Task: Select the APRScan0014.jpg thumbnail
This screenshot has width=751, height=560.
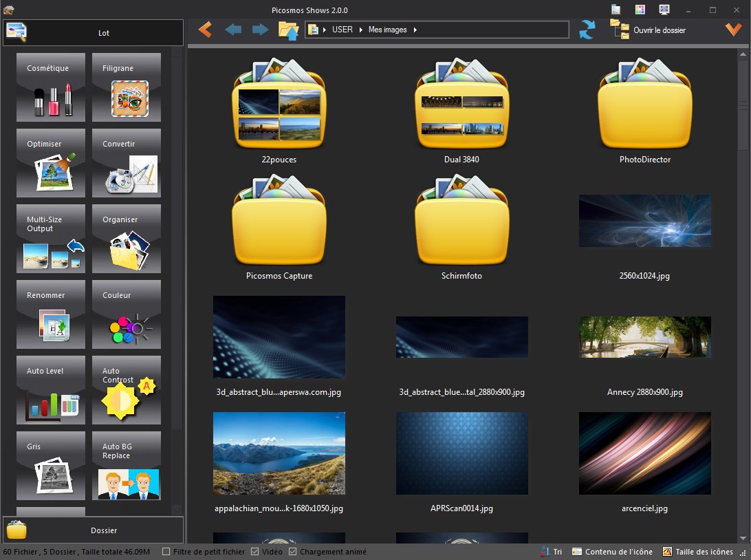Action: pyautogui.click(x=461, y=453)
